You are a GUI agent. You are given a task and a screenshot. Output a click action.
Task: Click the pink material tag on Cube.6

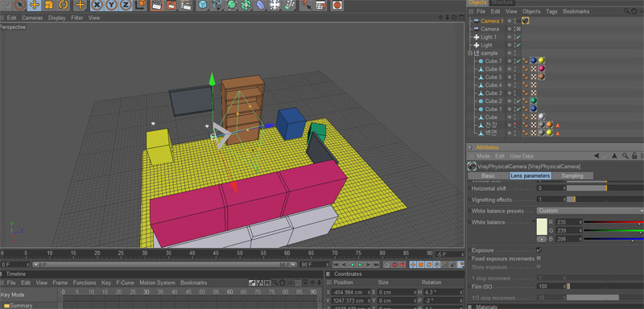541,68
